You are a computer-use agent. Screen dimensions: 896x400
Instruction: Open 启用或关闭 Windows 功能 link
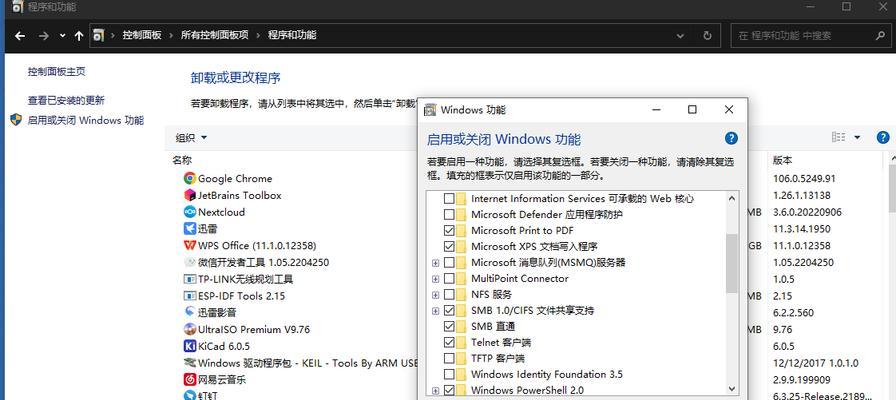point(86,121)
